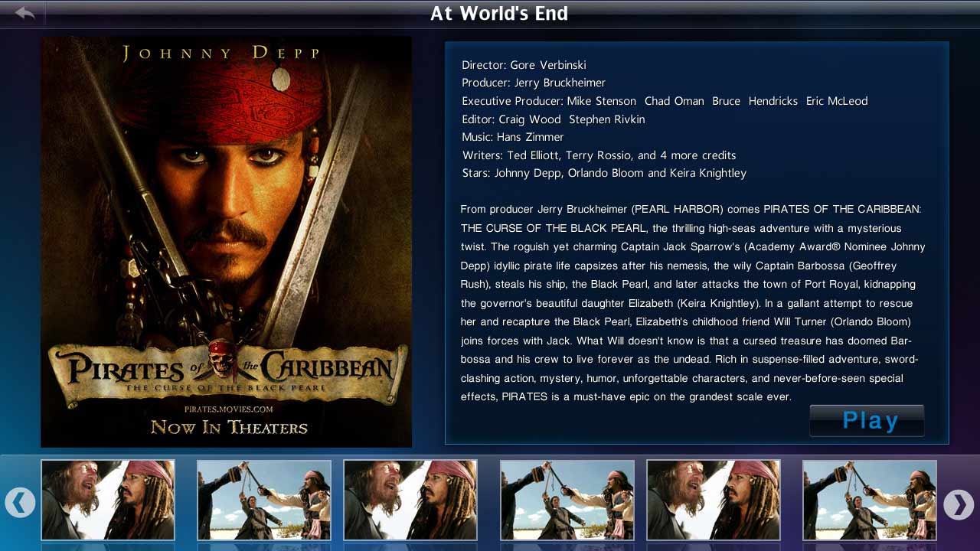Open the third thumbnail in the strip
Viewport: 980px width, 551px height.
(410, 500)
